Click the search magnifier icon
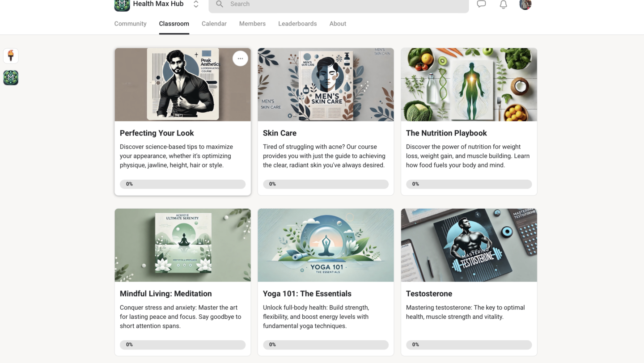Viewport: 644px width, 363px height. [x=220, y=4]
